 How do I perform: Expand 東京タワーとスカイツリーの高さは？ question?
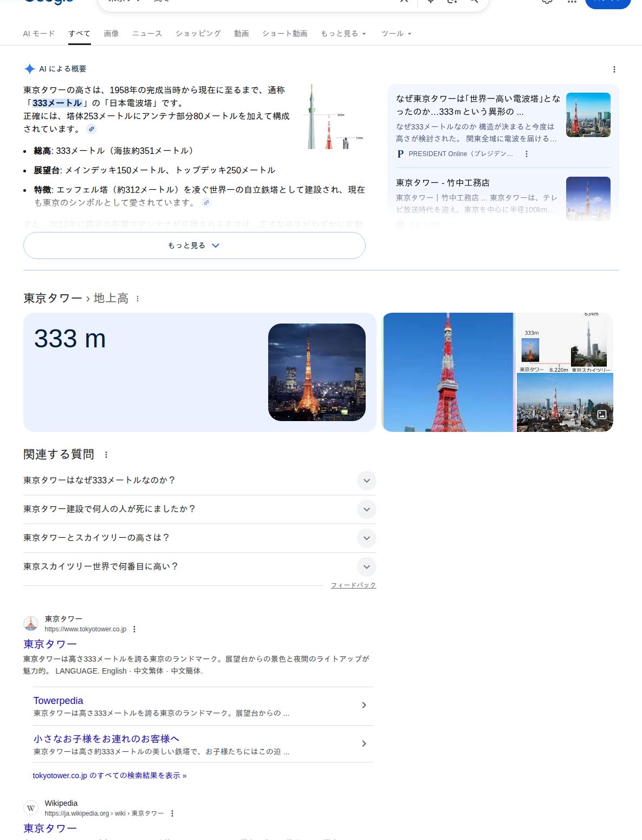367,538
